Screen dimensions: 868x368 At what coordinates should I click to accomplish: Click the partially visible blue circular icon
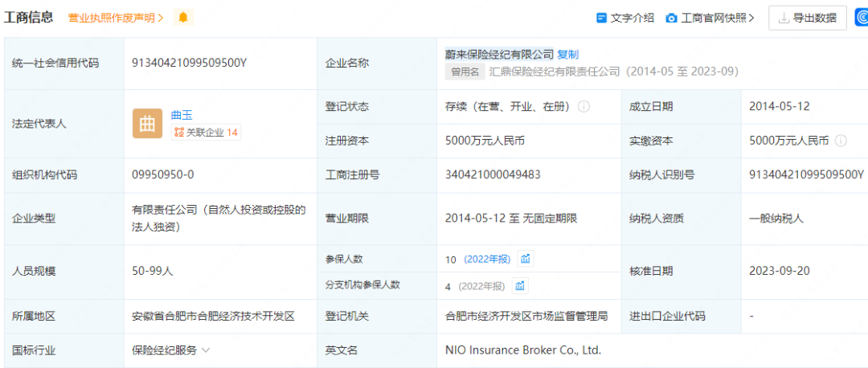[862, 18]
